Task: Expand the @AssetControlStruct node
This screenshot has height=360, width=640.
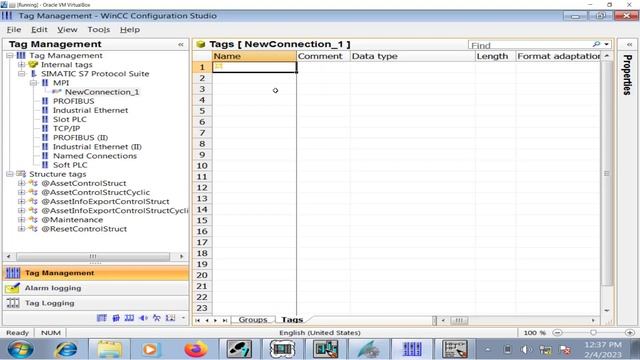Action: tap(21, 183)
